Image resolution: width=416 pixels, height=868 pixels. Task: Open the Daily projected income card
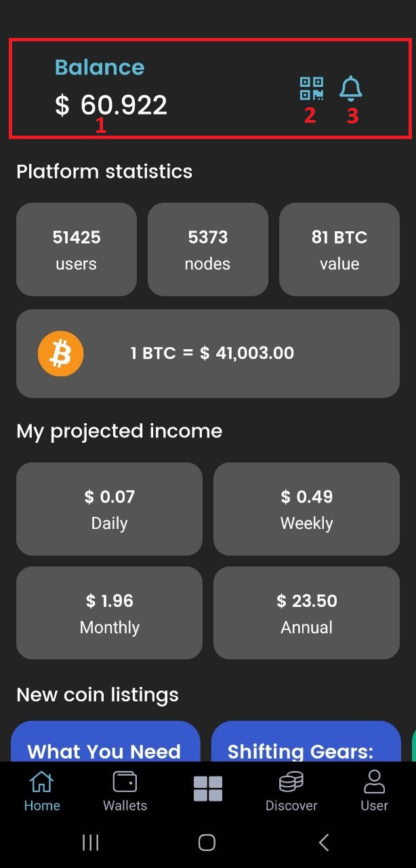click(x=109, y=509)
